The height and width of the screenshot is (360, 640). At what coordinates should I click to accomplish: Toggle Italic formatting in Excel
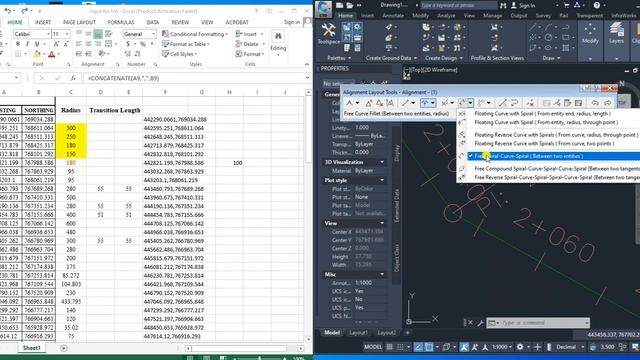pyautogui.click(x=27, y=44)
